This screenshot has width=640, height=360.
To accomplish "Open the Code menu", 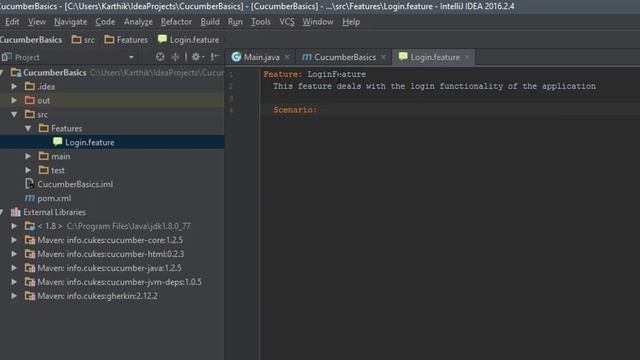I will pyautogui.click(x=105, y=22).
